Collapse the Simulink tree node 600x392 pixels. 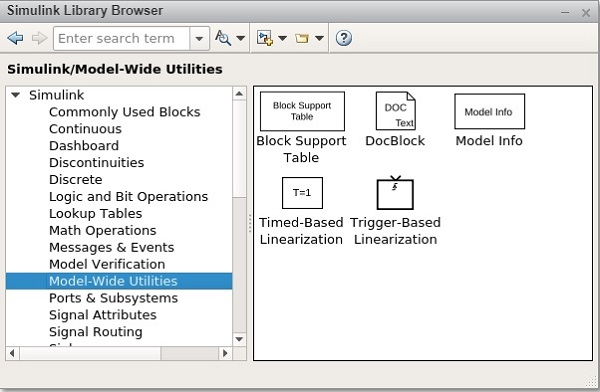click(15, 95)
